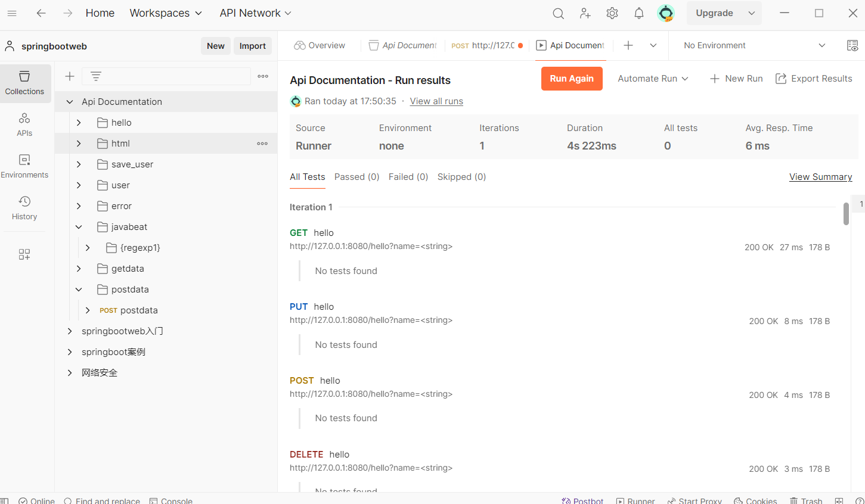This screenshot has width=865, height=504.
Task: Switch to the POST http://127.0 request tab
Action: pos(487,45)
